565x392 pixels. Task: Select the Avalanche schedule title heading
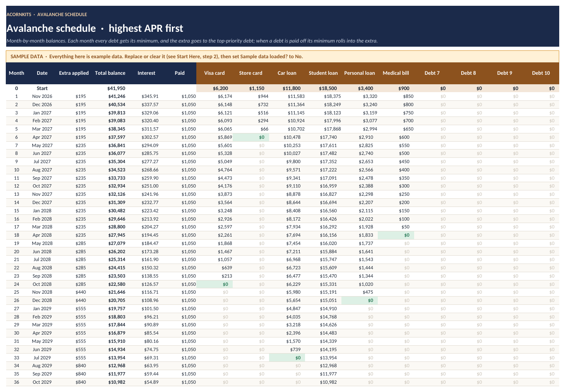[x=95, y=29]
